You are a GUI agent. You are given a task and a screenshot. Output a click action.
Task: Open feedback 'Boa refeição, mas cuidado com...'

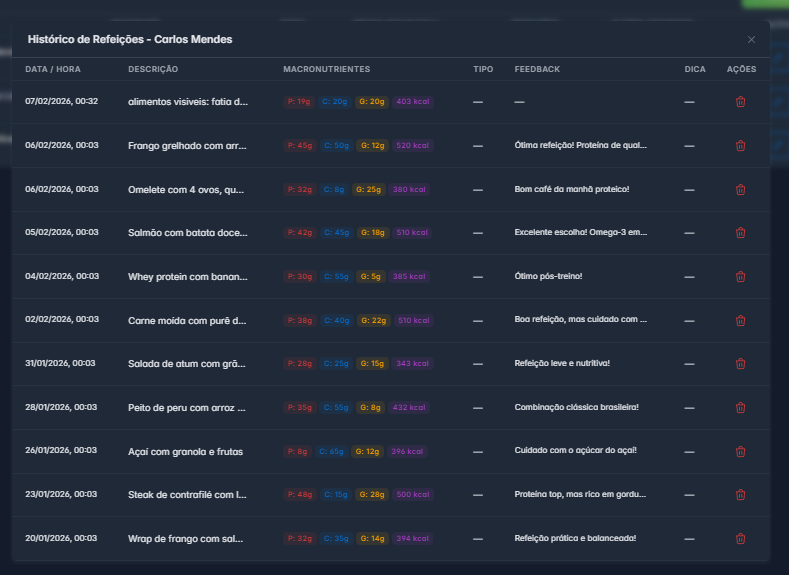[x=580, y=320]
